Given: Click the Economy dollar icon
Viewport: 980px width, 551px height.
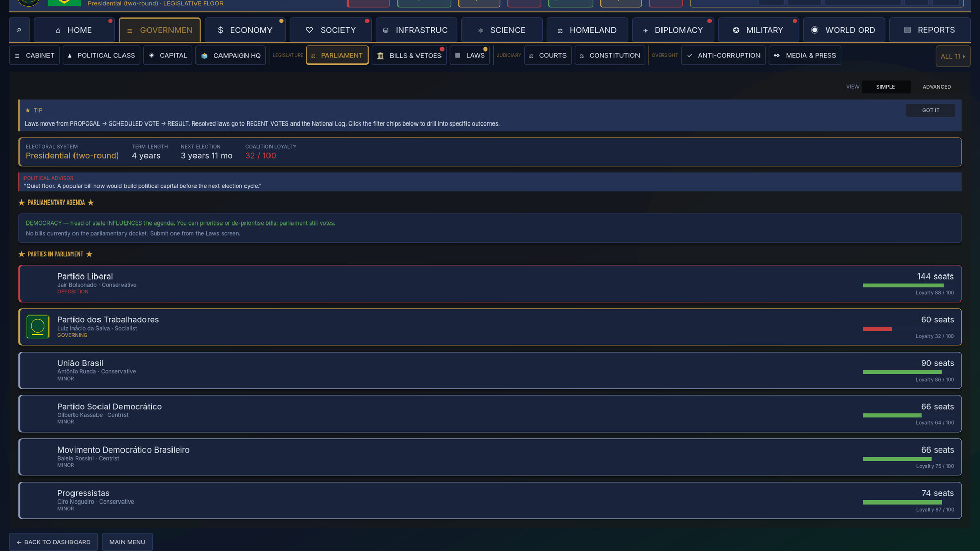Looking at the screenshot, I should 220,30.
